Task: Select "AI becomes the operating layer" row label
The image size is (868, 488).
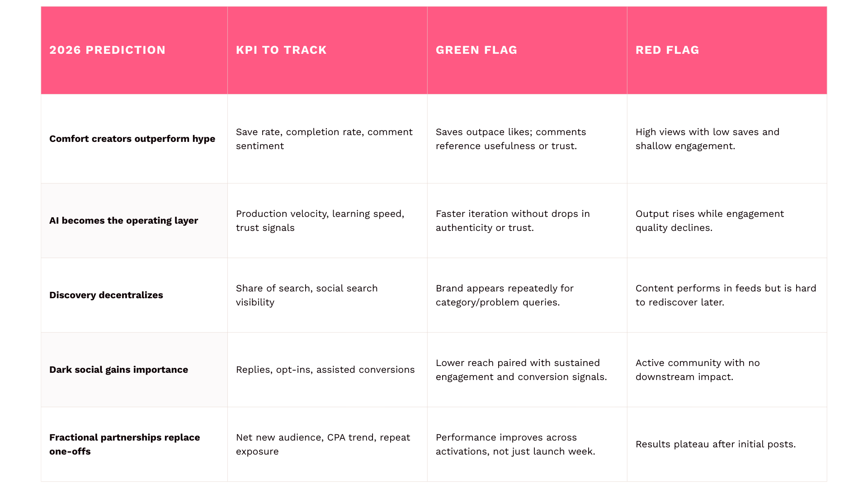Action: click(x=123, y=221)
